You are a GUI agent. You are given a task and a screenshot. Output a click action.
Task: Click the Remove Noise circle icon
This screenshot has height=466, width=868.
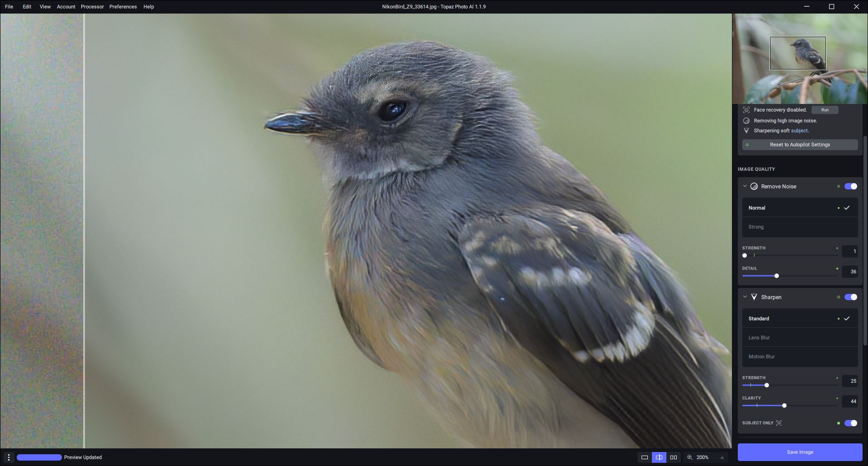tap(754, 186)
